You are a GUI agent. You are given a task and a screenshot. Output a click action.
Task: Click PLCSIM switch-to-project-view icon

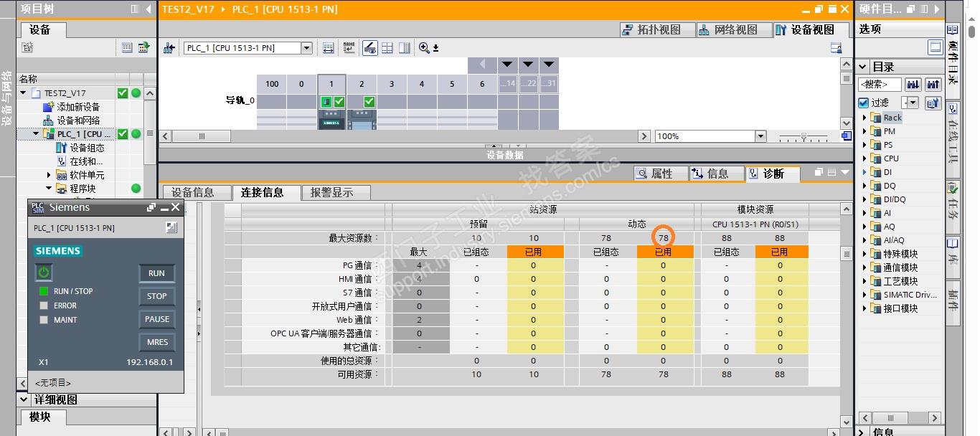tap(151, 207)
